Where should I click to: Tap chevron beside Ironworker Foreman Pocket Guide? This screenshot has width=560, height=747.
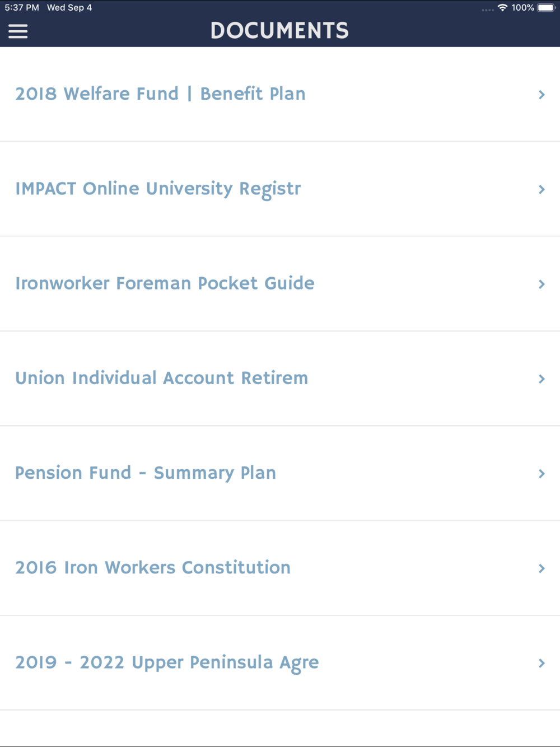[x=542, y=284]
